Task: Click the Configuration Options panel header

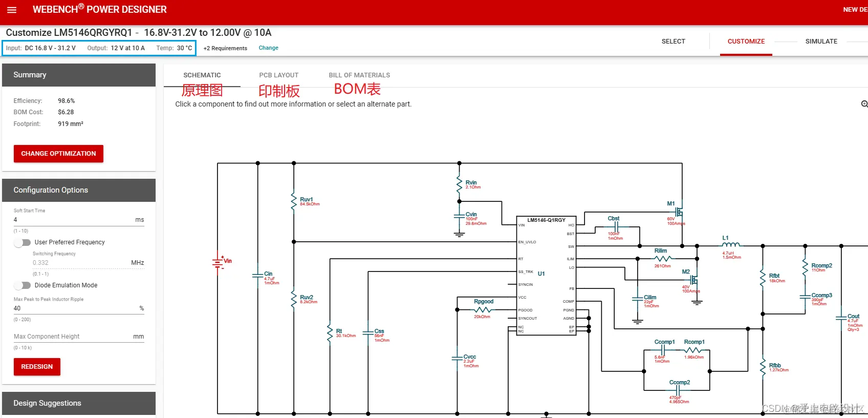Action: tap(79, 190)
